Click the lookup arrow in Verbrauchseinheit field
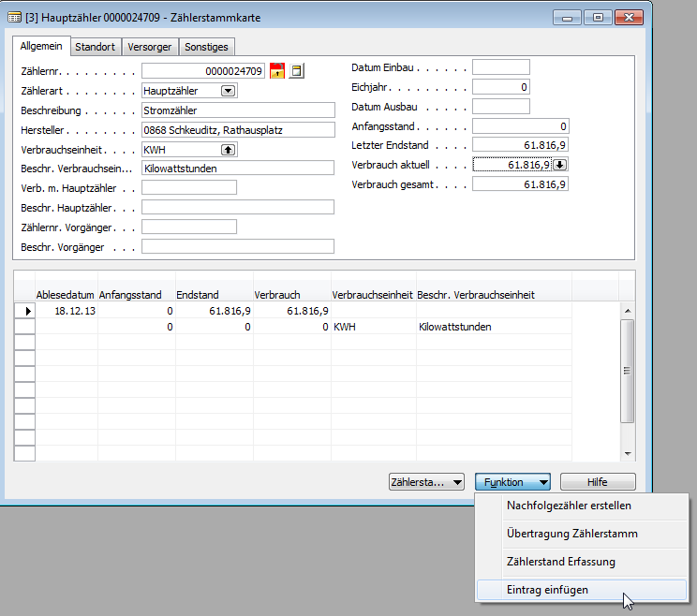Viewport: 697px width, 616px height. tap(228, 150)
